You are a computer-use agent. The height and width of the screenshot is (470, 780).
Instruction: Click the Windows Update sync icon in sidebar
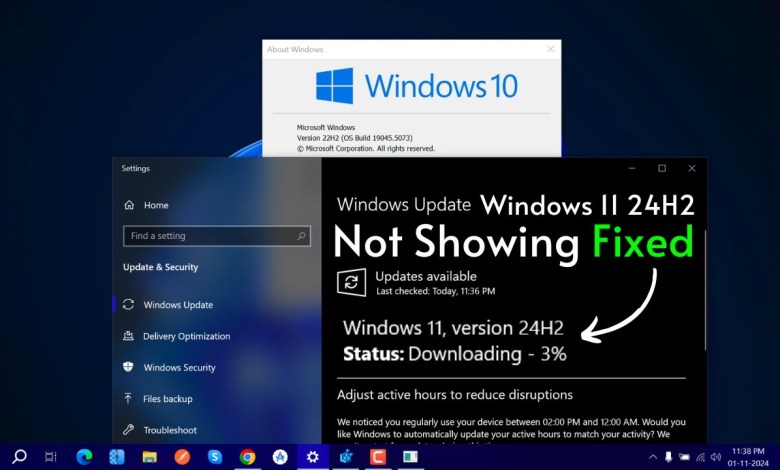point(128,304)
